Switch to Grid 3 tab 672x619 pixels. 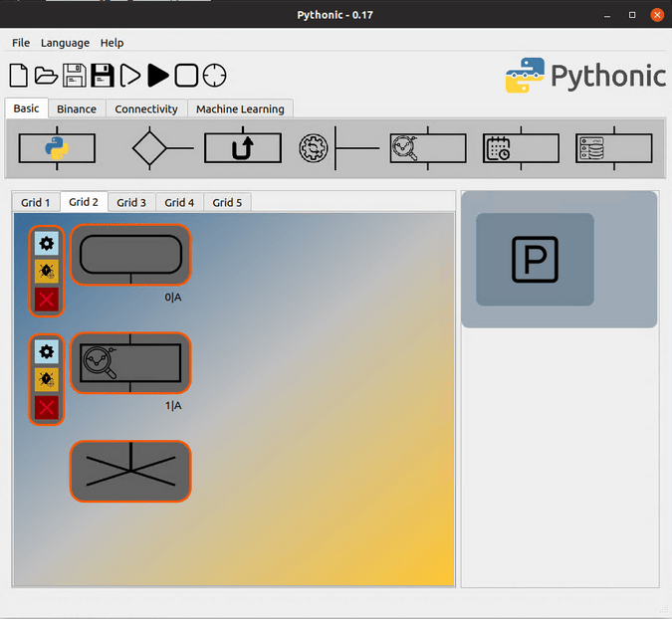(131, 202)
